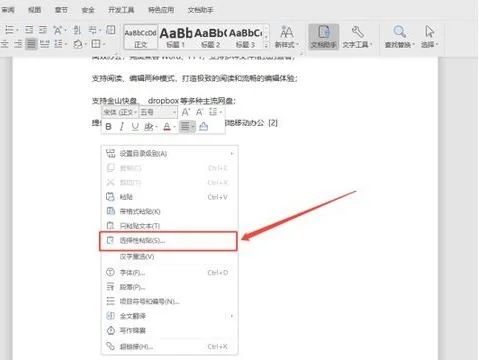Open the font name combo in mini toolbar

[120, 112]
